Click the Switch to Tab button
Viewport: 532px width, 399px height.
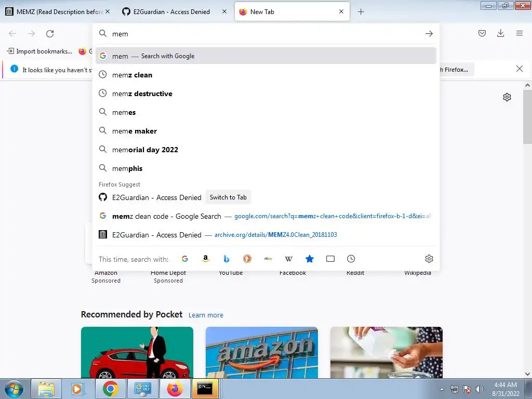228,197
